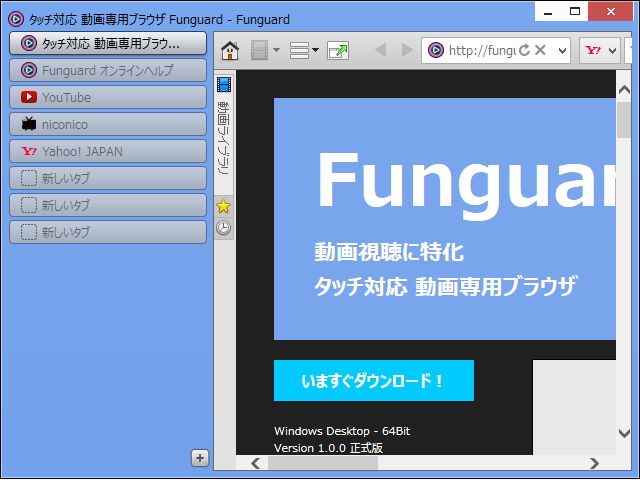Click the horizontal scrollbar left arrow
This screenshot has width=640, height=480.
(256, 463)
